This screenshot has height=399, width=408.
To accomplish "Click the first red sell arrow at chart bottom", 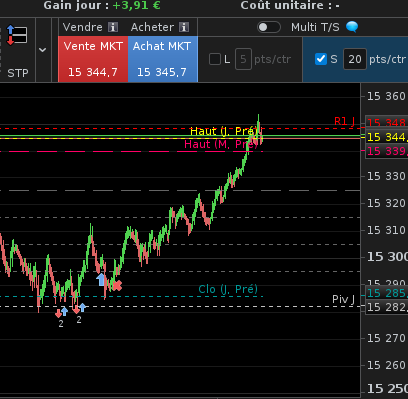I will (x=58, y=313).
